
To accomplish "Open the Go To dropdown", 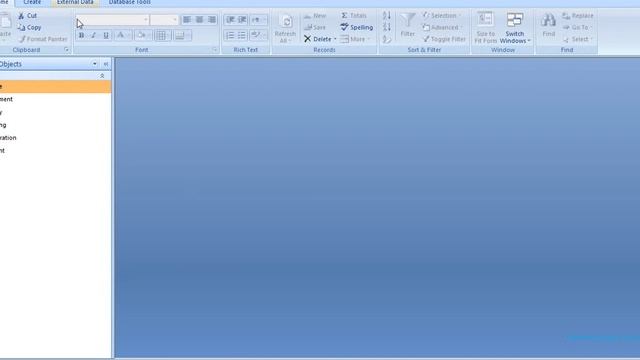I will [x=577, y=27].
